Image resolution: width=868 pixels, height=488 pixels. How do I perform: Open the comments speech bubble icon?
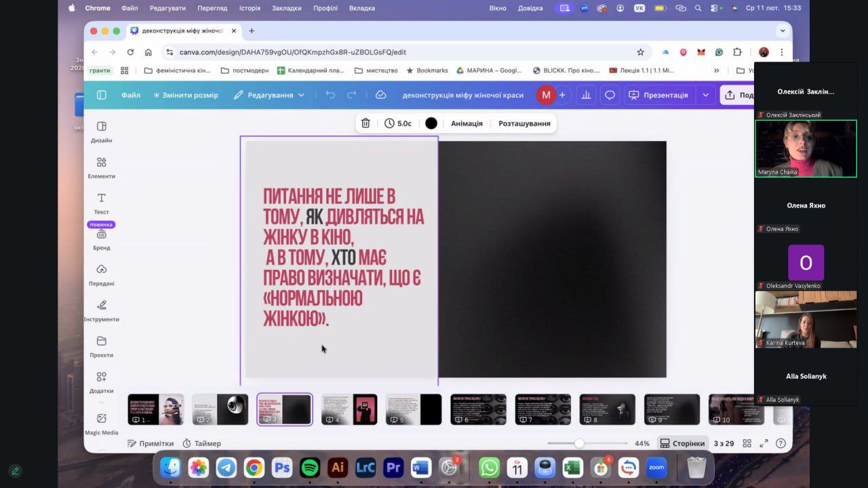[x=610, y=95]
